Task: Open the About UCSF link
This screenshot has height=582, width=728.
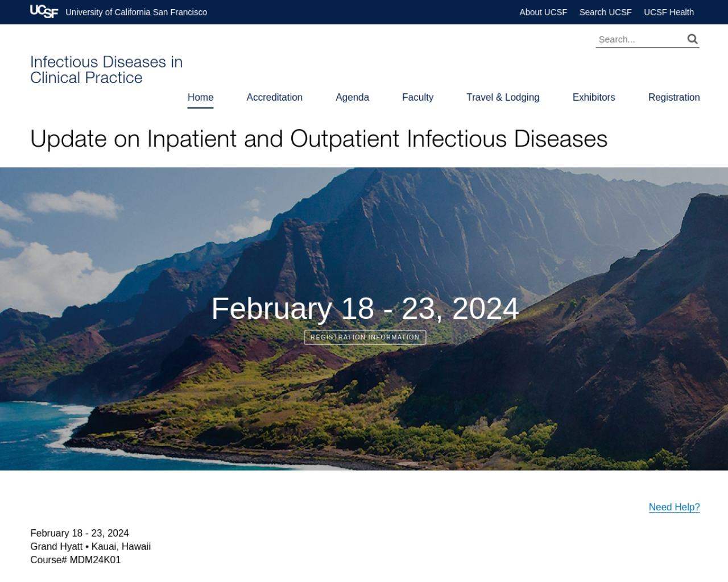Action: pyautogui.click(x=543, y=12)
